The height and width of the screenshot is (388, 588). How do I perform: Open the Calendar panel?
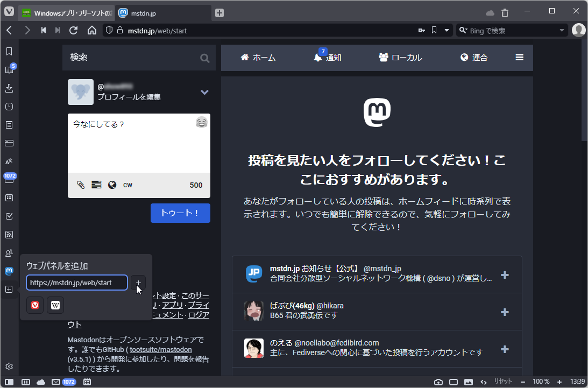(9, 197)
